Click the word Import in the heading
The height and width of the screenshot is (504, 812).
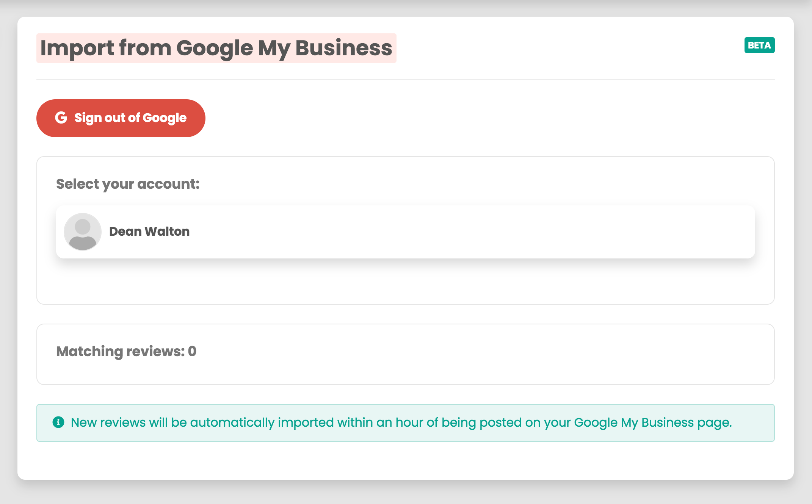pos(77,48)
